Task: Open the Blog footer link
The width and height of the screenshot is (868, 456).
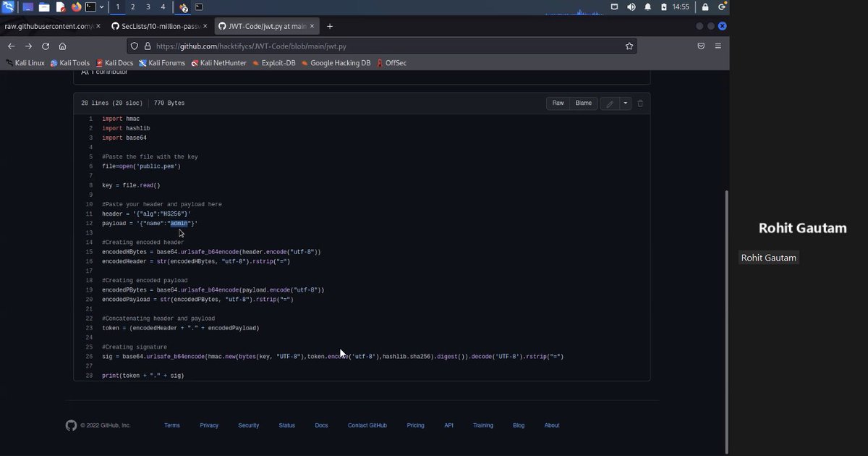Action: click(519, 426)
